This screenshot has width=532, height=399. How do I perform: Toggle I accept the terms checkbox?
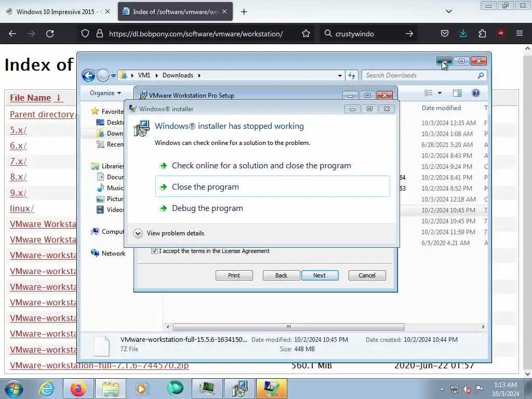pyautogui.click(x=154, y=251)
